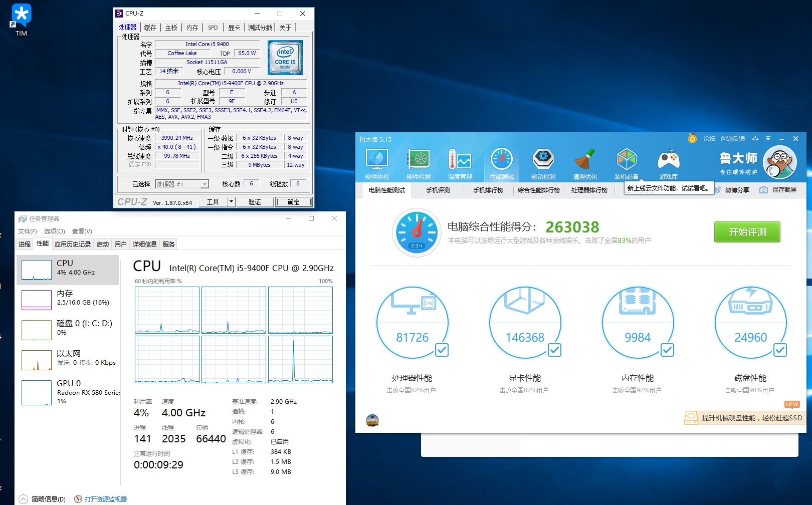Click the speedometer gauge score icon
This screenshot has height=505, width=812.
(417, 232)
